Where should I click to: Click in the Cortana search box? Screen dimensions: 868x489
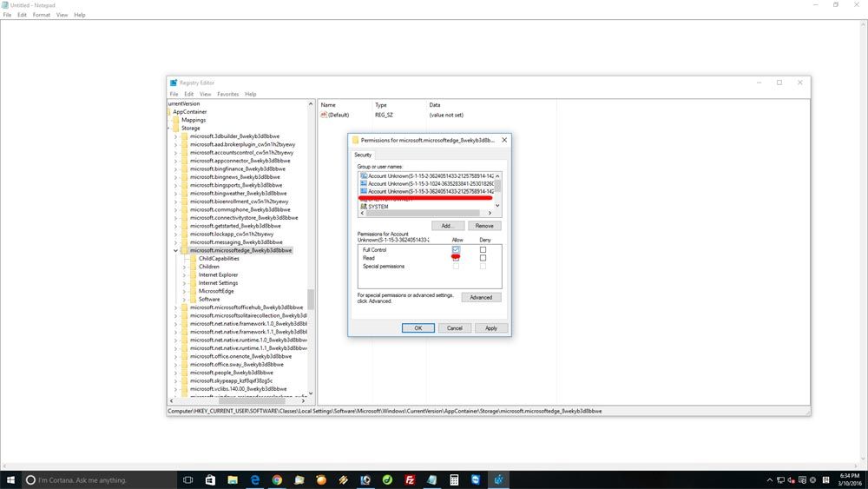100,480
